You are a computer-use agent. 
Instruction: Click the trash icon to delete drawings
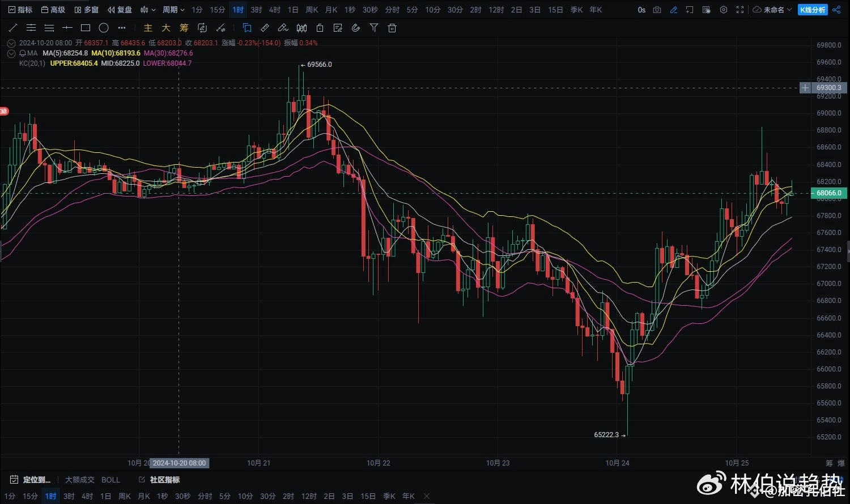[392, 28]
